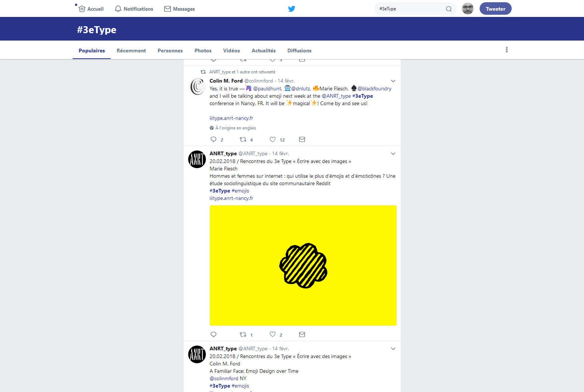The height and width of the screenshot is (392, 584).
Task: Open the @blackfoundry mention link
Action: pos(374,89)
